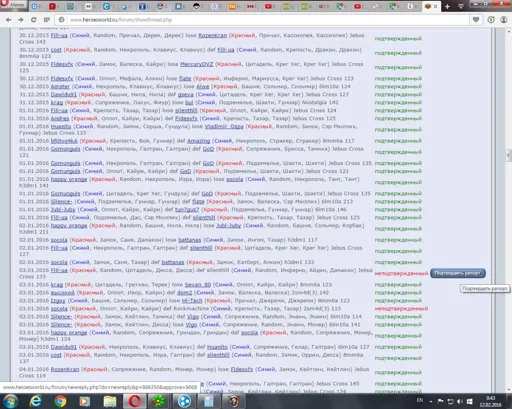This screenshot has height=409, width=512.
Task: Click the site info globe in address bar
Action: click(x=62, y=20)
